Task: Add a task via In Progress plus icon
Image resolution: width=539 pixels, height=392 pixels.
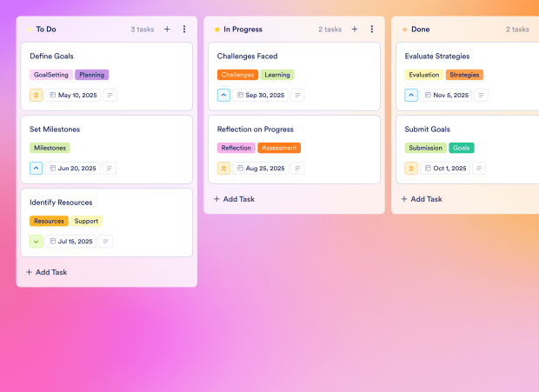Action: tap(355, 30)
